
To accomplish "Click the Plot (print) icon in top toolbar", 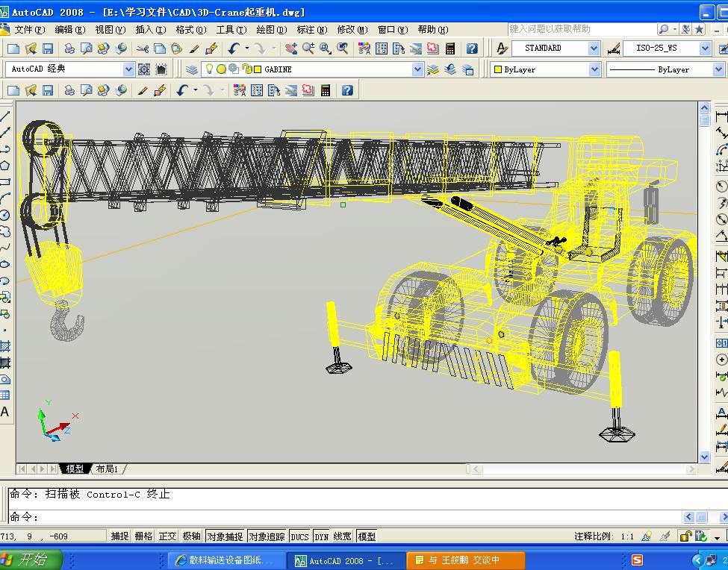I will 69,48.
